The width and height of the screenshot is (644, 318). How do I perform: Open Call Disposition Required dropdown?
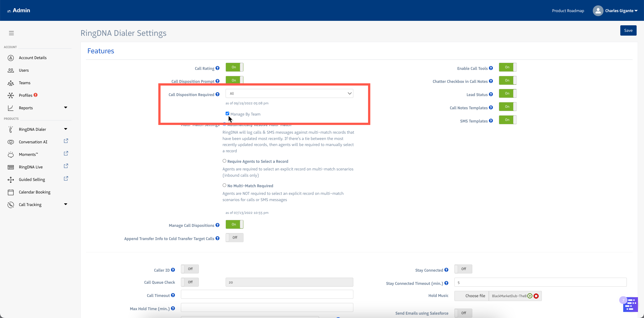tap(289, 93)
